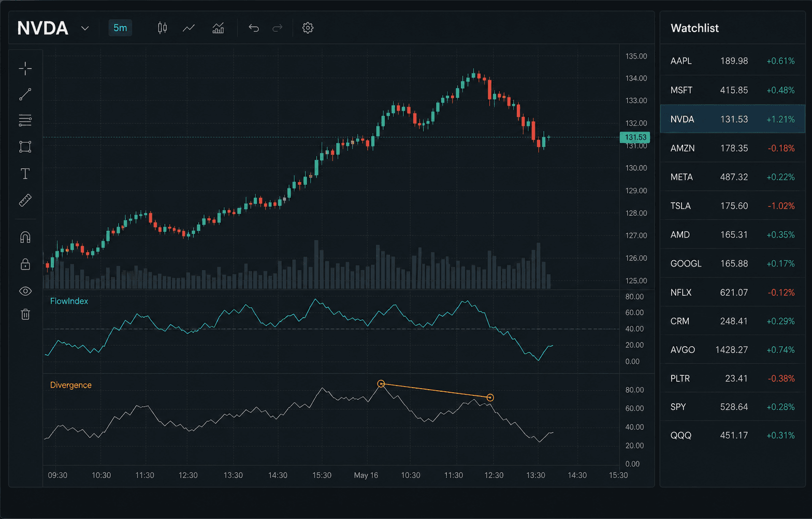Select the horizontal lines Fibonacci tool

pos(25,121)
